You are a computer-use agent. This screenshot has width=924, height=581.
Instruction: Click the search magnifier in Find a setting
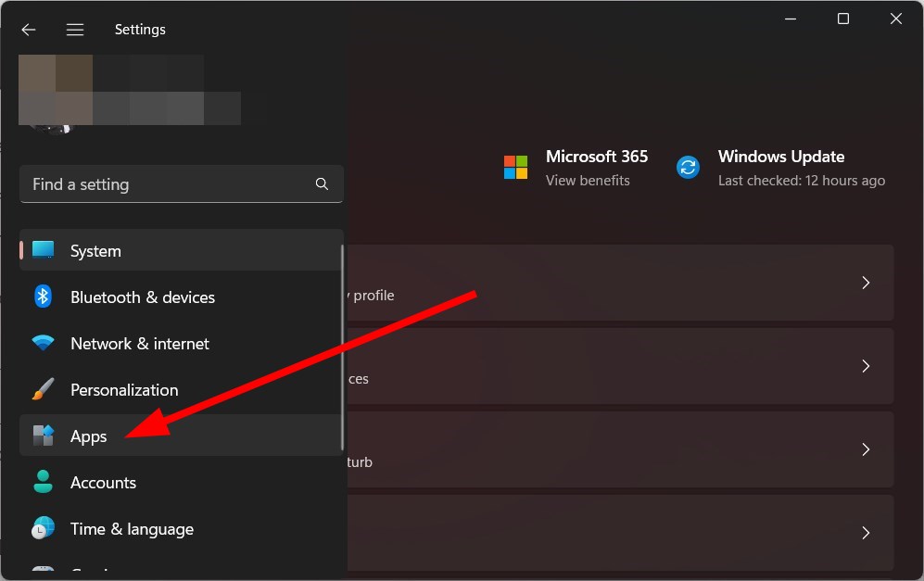click(x=322, y=184)
